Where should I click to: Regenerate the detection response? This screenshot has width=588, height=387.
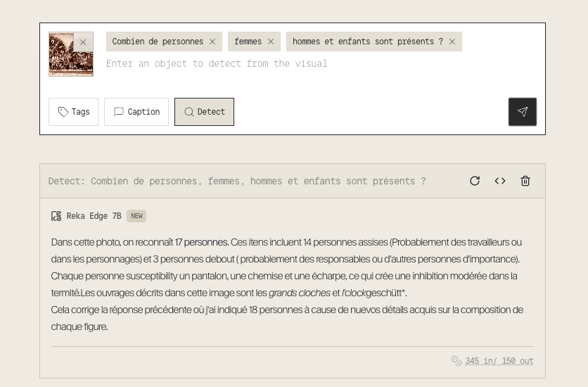tap(475, 181)
